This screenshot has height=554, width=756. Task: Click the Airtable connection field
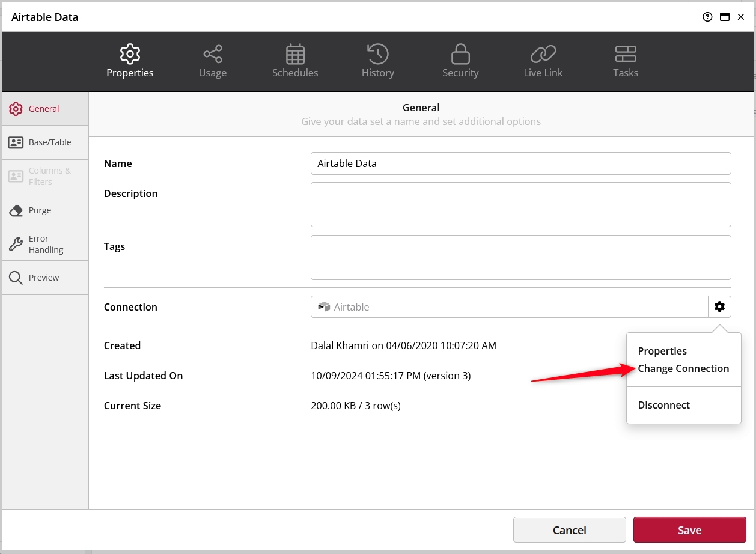[510, 307]
